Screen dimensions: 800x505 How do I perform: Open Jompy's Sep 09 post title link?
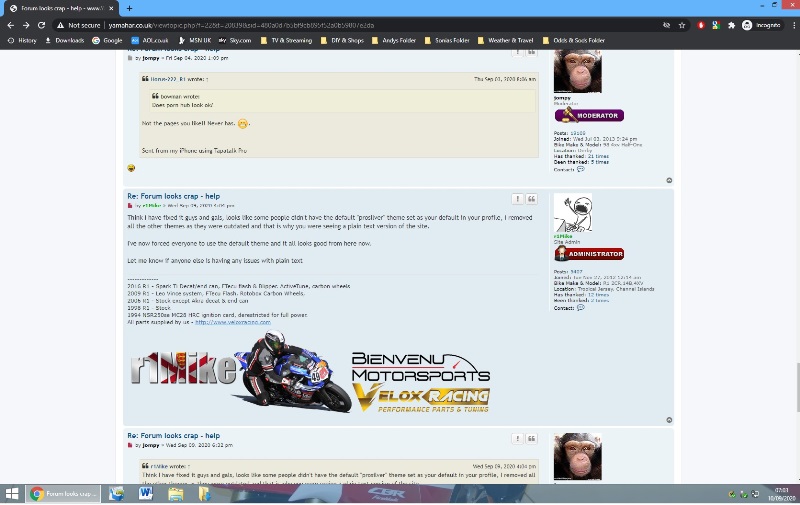[173, 436]
